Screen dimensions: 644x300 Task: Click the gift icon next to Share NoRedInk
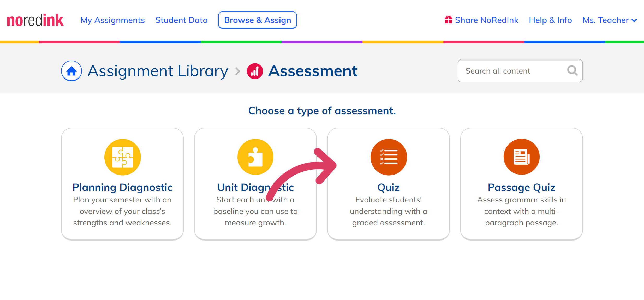tap(448, 20)
